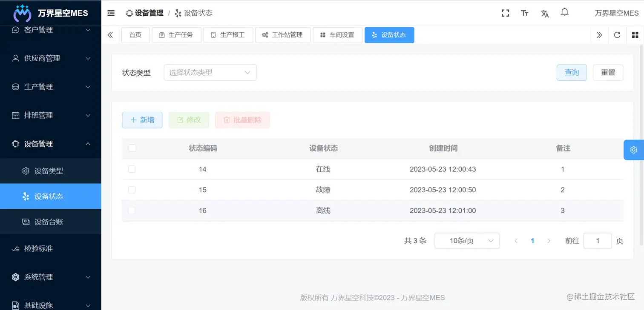Open column settings via the blue gear icon
This screenshot has height=310, width=644.
(633, 150)
